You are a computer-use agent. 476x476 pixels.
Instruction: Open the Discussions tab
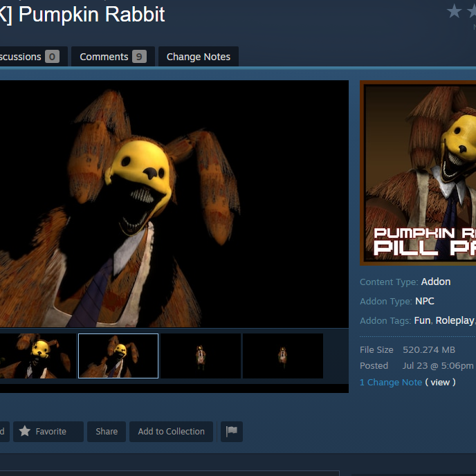[33, 57]
